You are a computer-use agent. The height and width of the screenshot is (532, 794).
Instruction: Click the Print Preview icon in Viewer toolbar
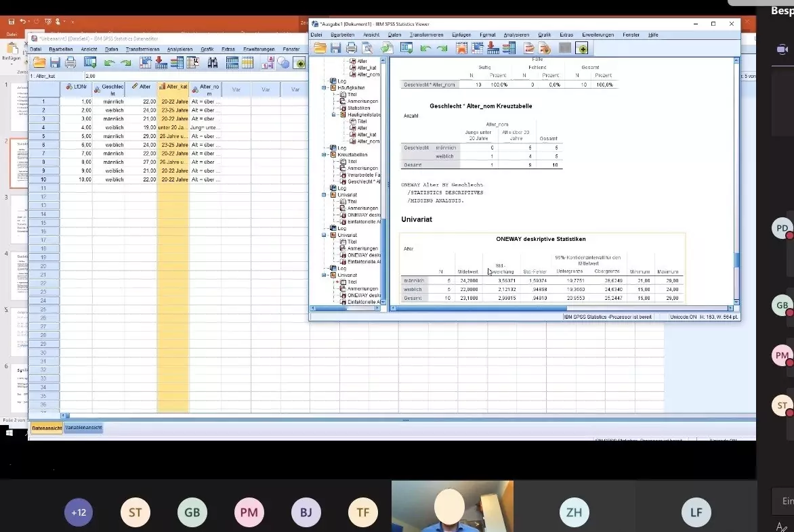(367, 48)
